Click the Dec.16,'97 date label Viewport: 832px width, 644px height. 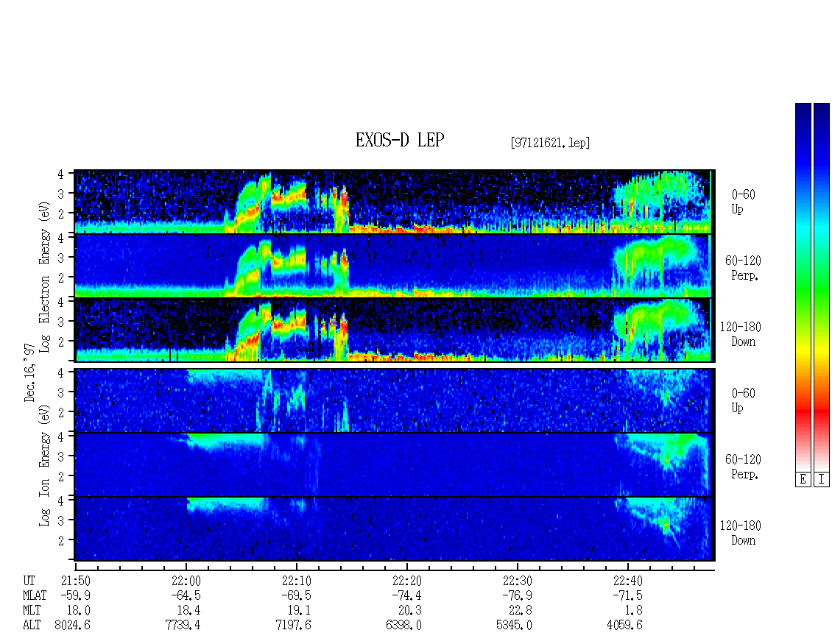tap(29, 372)
